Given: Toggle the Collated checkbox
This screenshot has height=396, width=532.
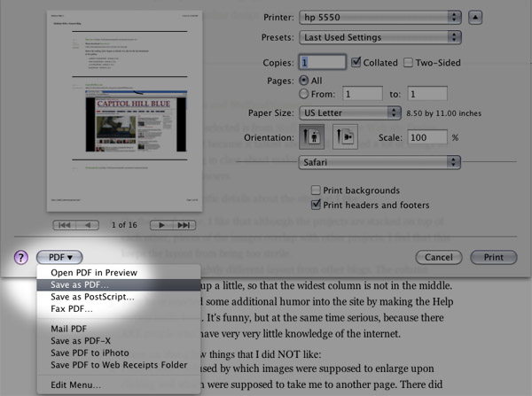Looking at the screenshot, I should (356, 62).
